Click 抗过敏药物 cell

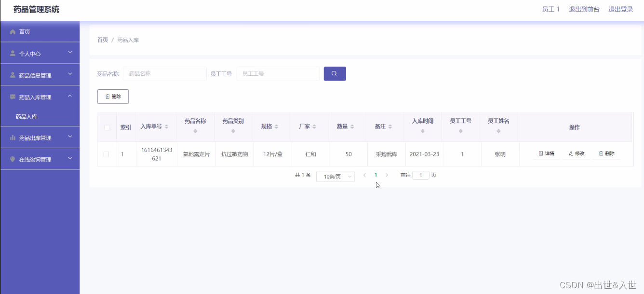coord(234,154)
